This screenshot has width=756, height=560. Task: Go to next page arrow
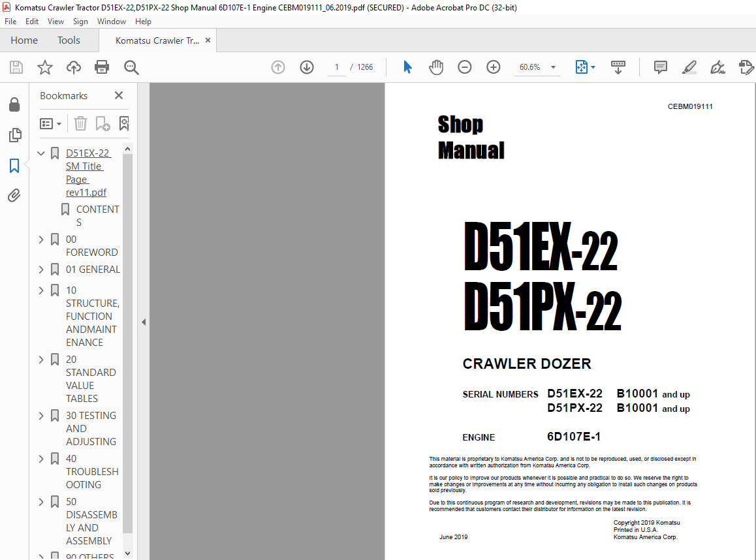pyautogui.click(x=307, y=67)
